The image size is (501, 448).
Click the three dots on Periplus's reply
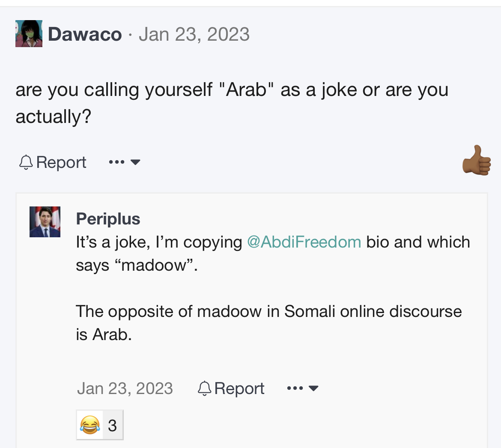pyautogui.click(x=295, y=388)
